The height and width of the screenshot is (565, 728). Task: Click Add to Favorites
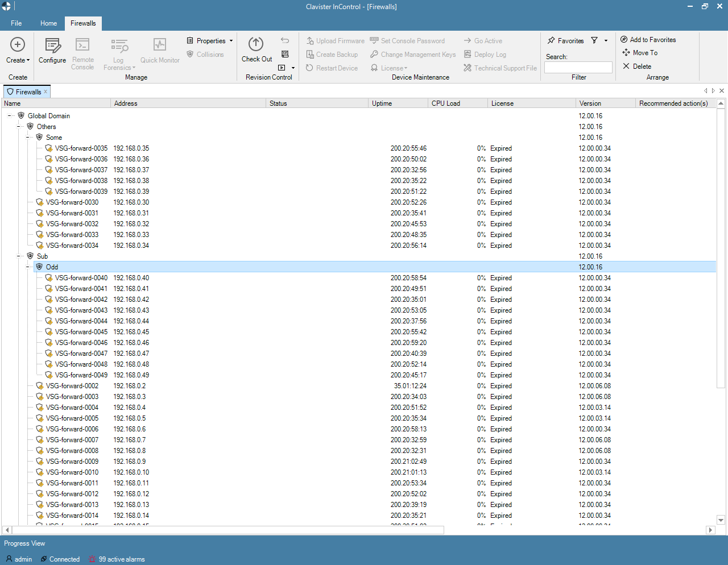(648, 40)
